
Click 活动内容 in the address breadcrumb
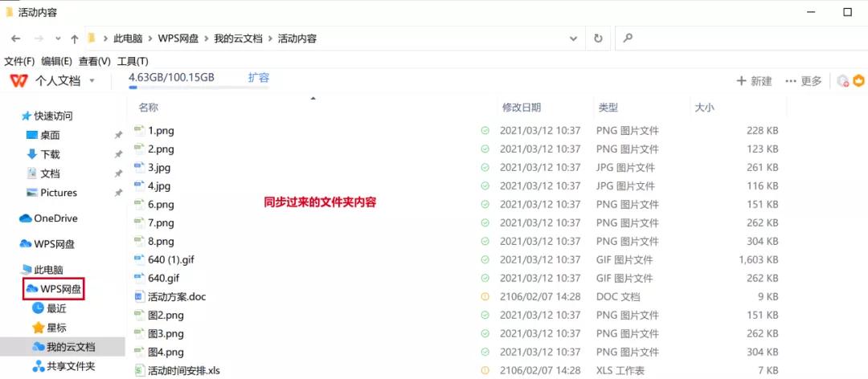[297, 39]
